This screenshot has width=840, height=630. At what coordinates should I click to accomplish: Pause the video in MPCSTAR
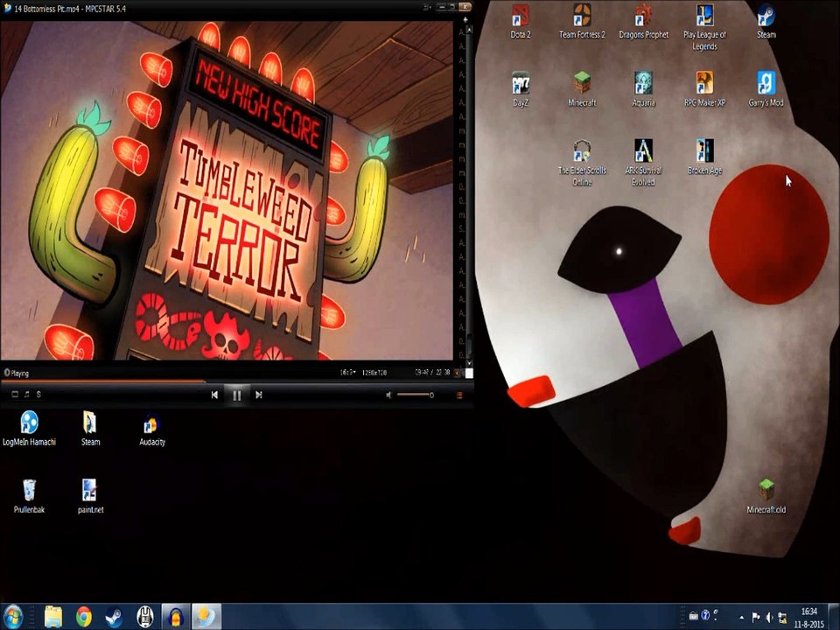pos(236,395)
